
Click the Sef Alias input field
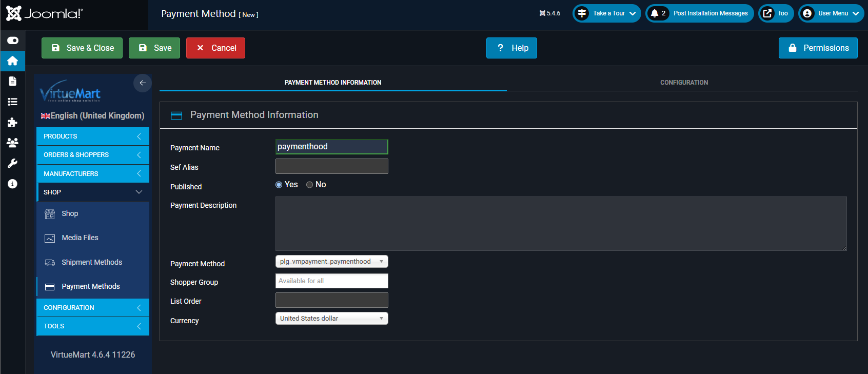pos(332,166)
